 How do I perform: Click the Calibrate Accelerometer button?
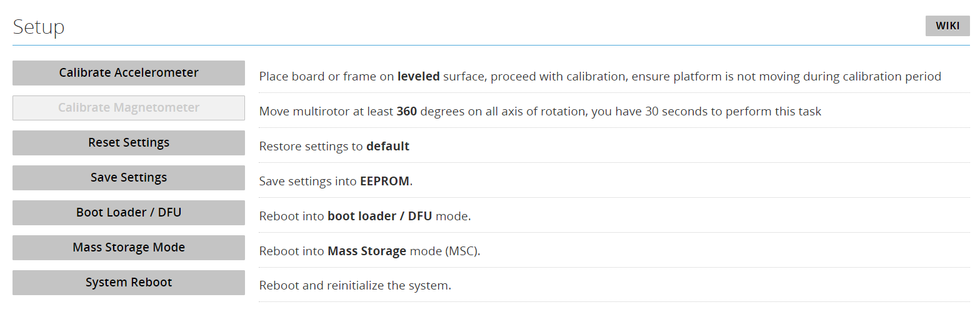click(x=129, y=73)
